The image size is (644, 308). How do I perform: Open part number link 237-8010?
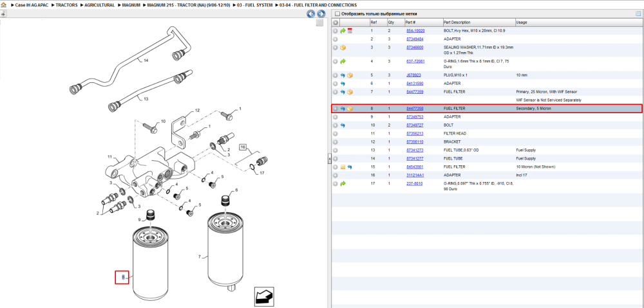(414, 184)
